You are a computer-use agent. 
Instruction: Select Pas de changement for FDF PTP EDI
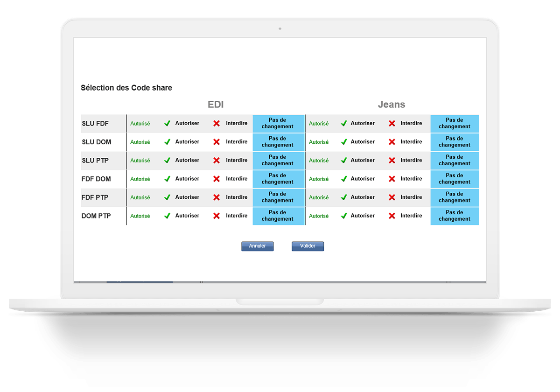pos(279,197)
